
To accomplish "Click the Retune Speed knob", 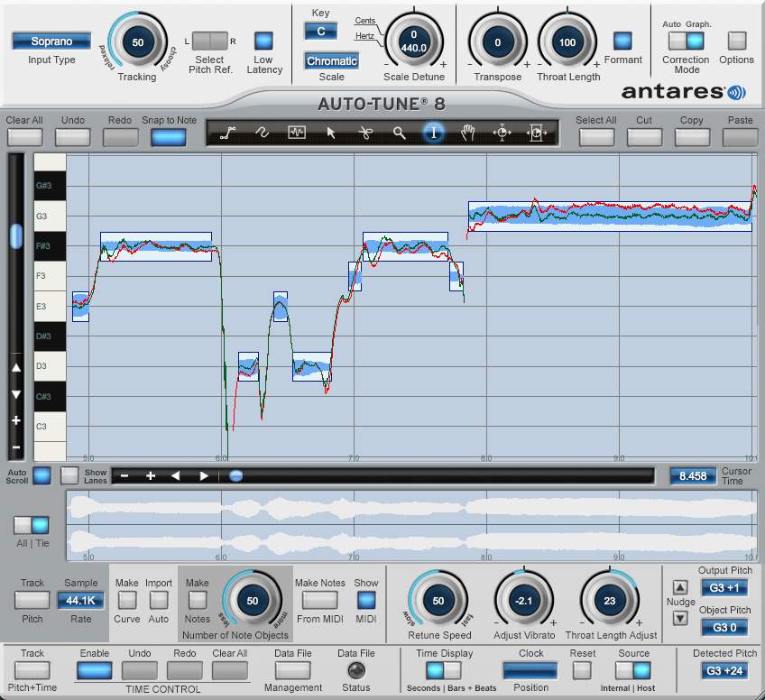I will [x=438, y=600].
